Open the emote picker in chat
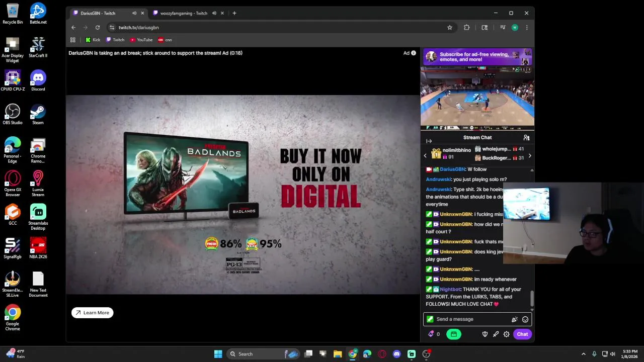Viewport: 644px width, 362px height. pyautogui.click(x=525, y=319)
